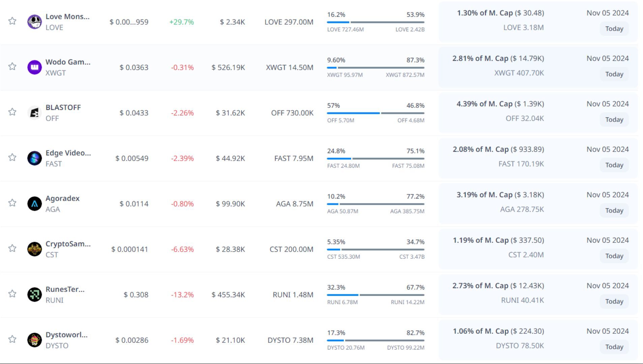Click the Today badge in DYSTO row
Viewport: 643px width, 364px height.
[x=614, y=347]
